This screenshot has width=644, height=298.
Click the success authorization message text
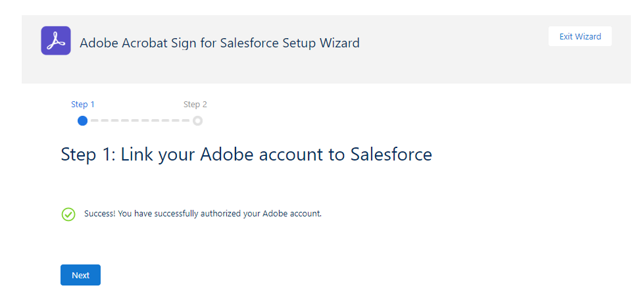pyautogui.click(x=203, y=214)
